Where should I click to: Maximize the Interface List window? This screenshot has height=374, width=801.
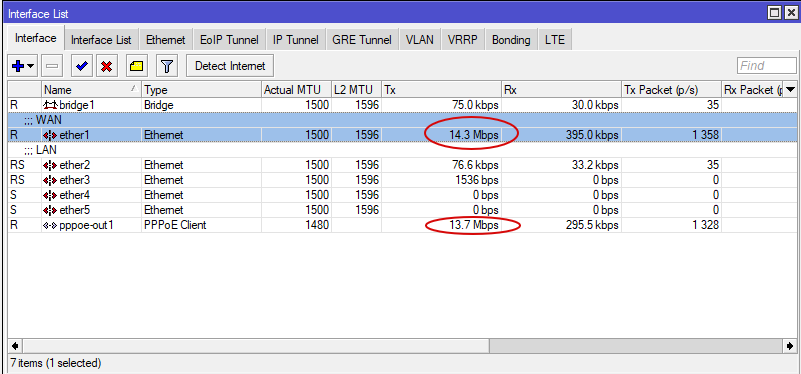click(x=774, y=13)
